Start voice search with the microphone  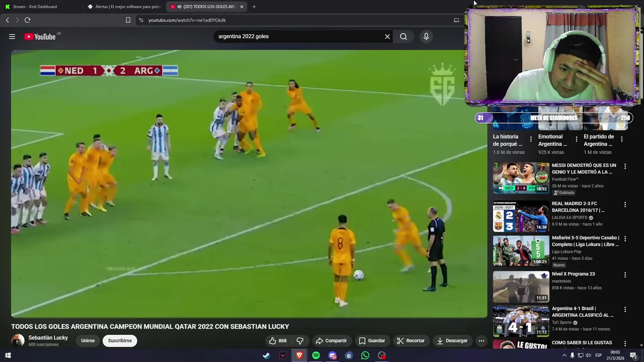tap(426, 36)
